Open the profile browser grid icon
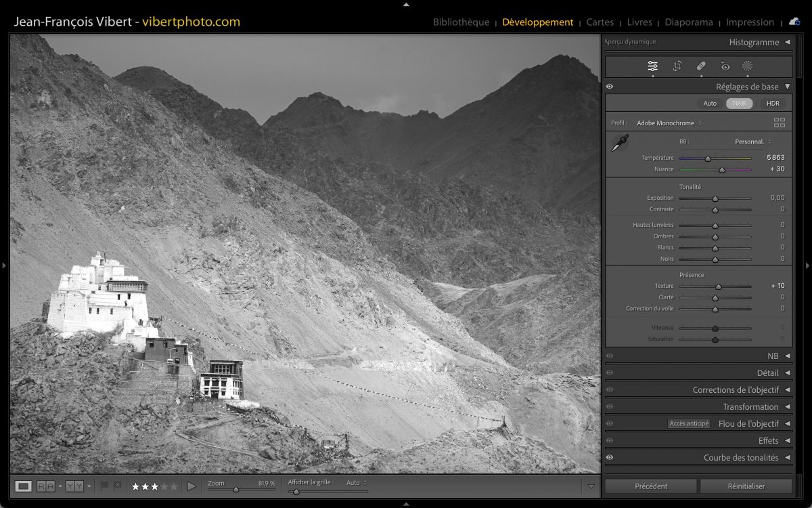Screen dimensions: 812x508 tap(780, 123)
